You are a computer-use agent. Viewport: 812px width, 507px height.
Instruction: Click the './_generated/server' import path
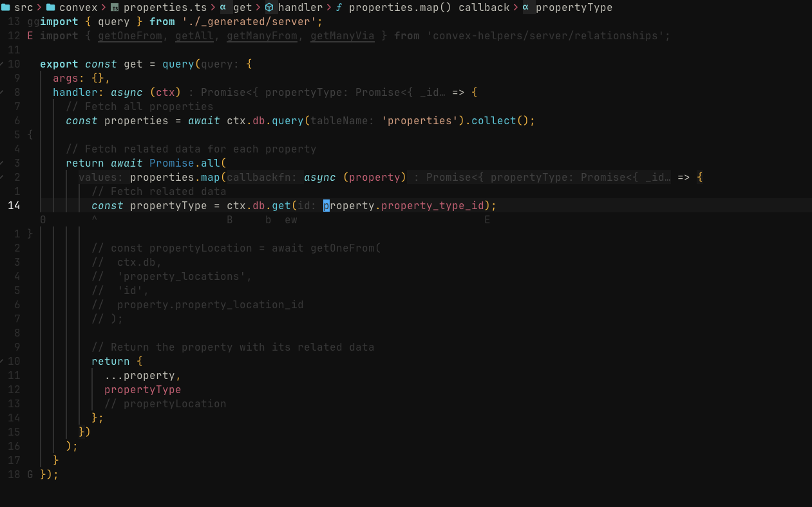[249, 22]
